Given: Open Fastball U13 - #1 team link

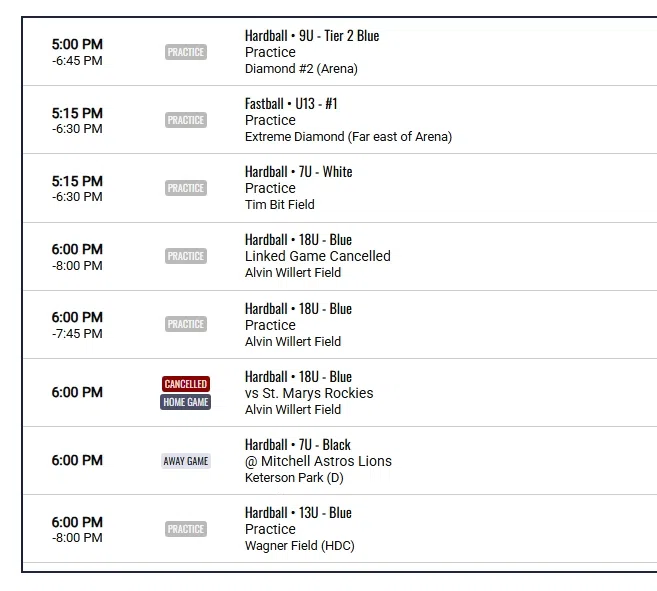Looking at the screenshot, I should (x=291, y=104).
